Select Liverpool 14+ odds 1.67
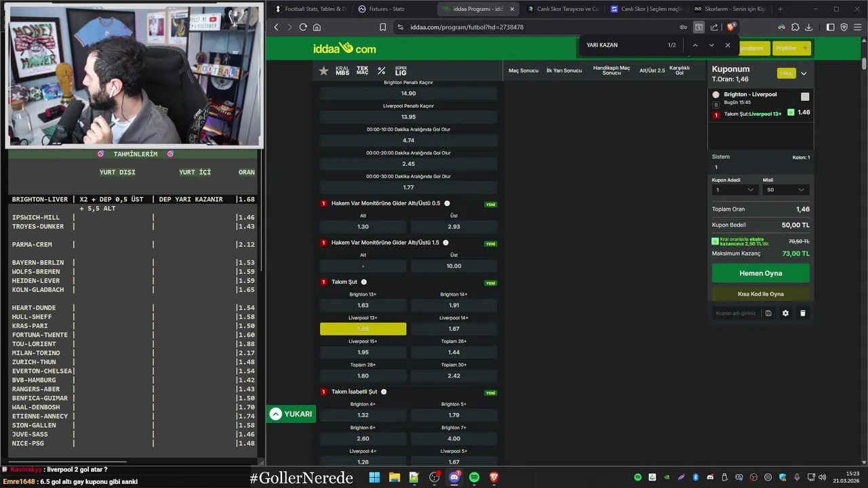Viewport: 868px width, 488px height. tap(454, 329)
